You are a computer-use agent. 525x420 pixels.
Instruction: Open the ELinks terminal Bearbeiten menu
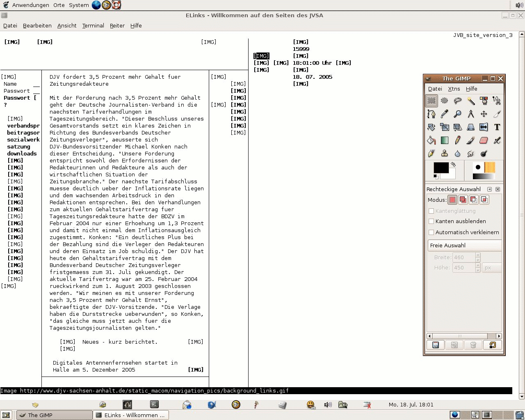37,25
